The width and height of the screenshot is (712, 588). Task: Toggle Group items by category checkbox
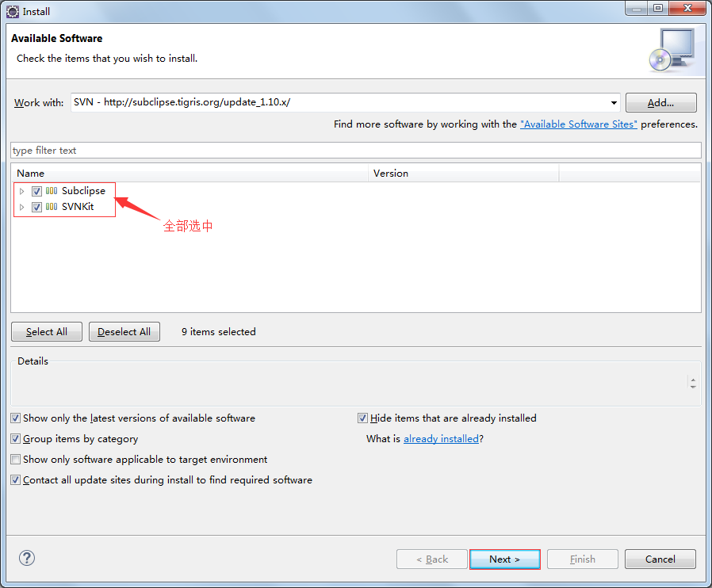[x=15, y=439]
